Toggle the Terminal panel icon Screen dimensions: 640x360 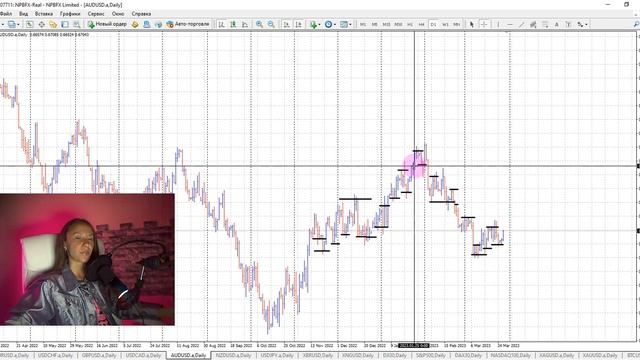point(65,24)
